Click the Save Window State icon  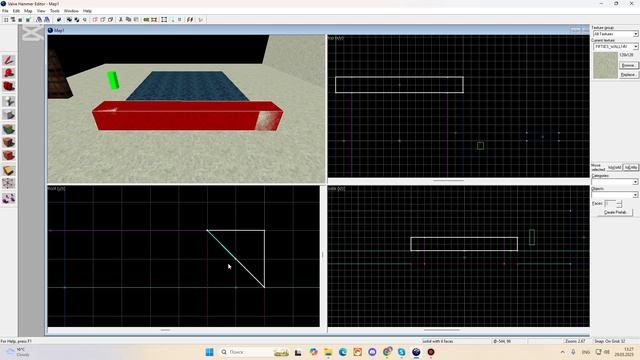(x=47, y=20)
